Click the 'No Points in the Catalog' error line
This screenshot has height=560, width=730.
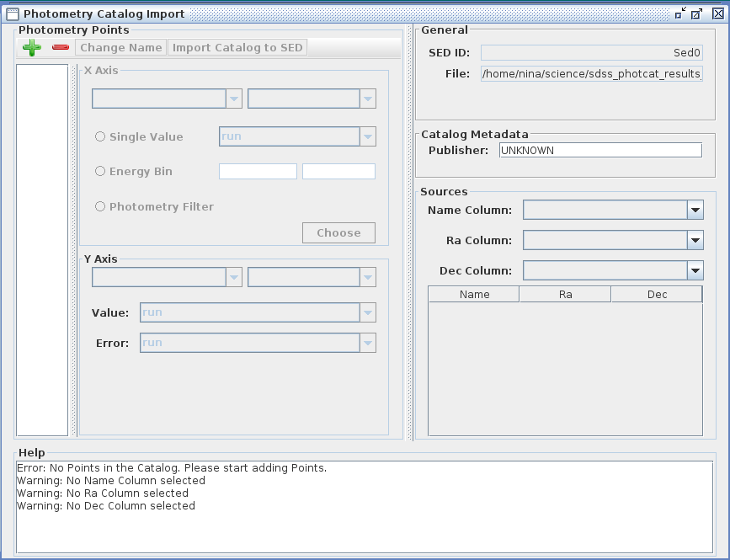tap(172, 468)
